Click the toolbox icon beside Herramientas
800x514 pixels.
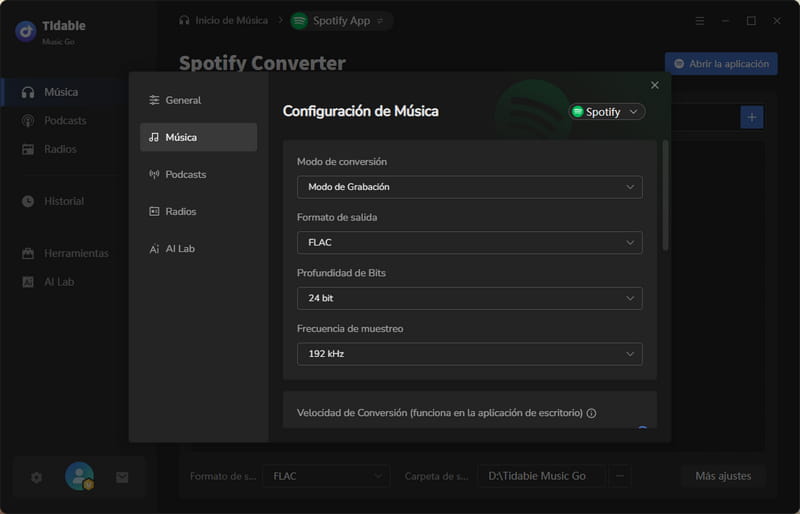pyautogui.click(x=28, y=253)
